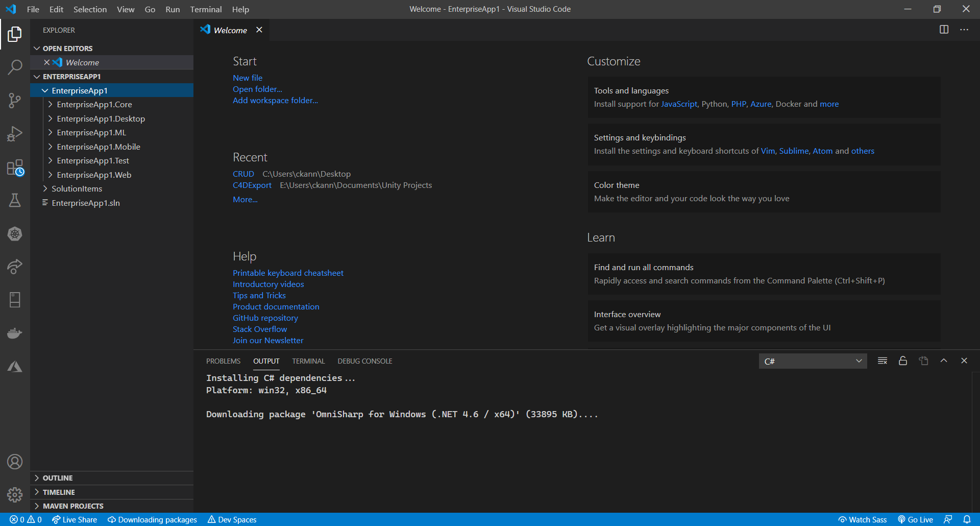The height and width of the screenshot is (526, 980).
Task: Click Downloading packages status item
Action: (x=152, y=519)
